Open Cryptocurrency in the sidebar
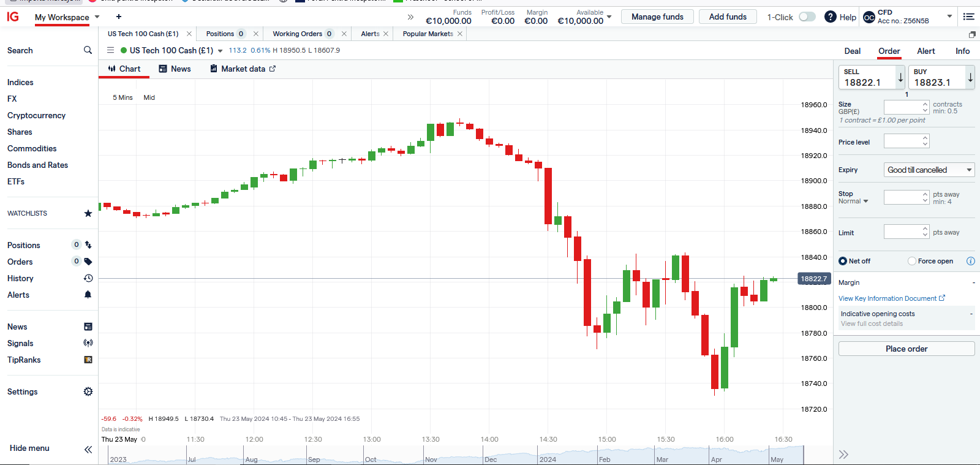The height and width of the screenshot is (465, 980). pyautogui.click(x=36, y=115)
